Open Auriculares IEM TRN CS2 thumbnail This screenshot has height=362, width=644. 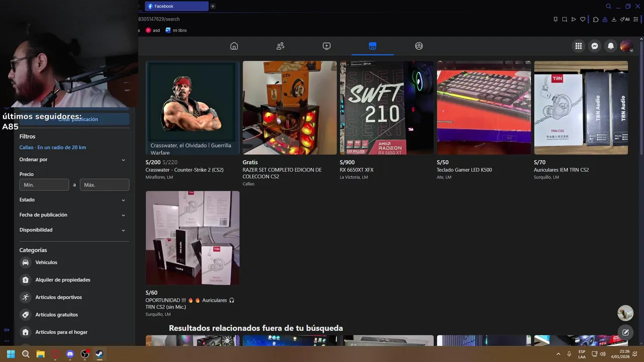click(x=581, y=108)
